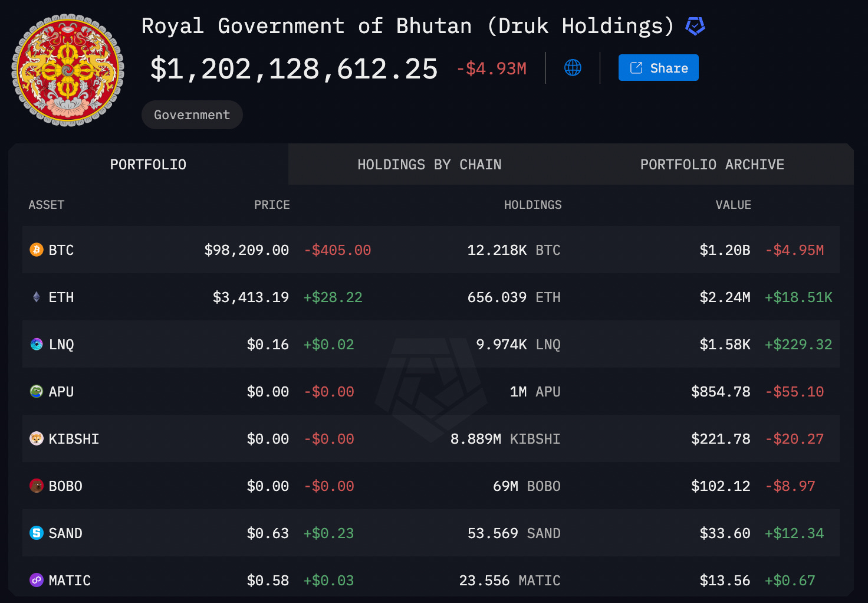
Task: Open the HOLDINGS BY CHAIN tab
Action: point(429,165)
